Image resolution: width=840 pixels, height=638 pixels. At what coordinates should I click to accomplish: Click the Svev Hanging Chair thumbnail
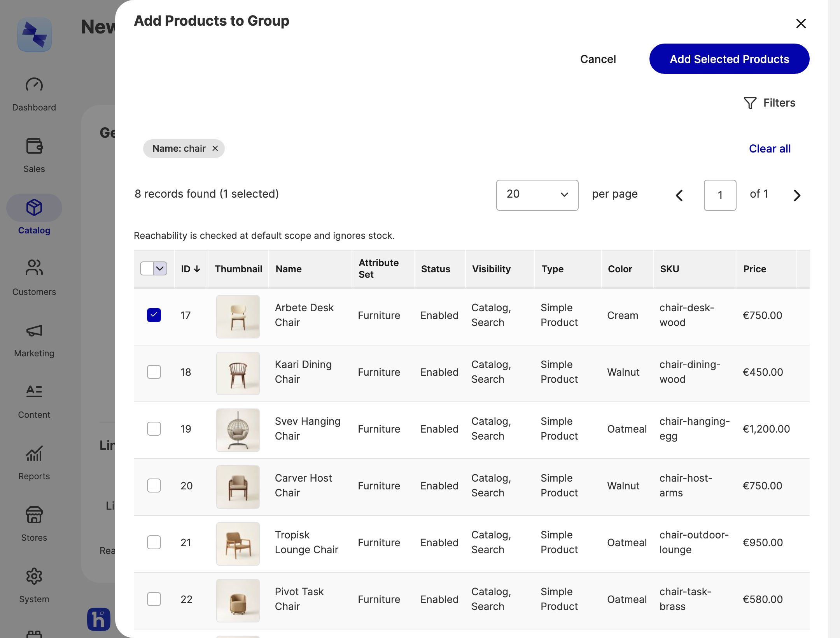[x=238, y=430]
